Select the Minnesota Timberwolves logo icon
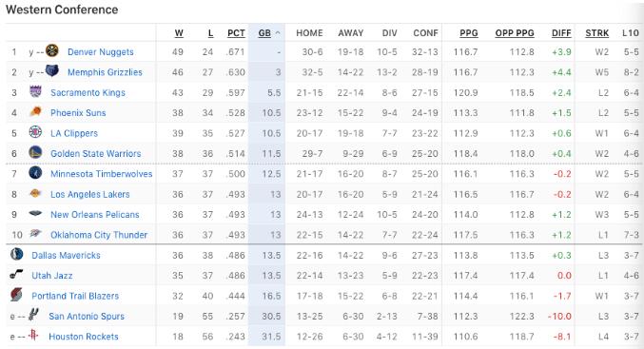 tap(36, 173)
